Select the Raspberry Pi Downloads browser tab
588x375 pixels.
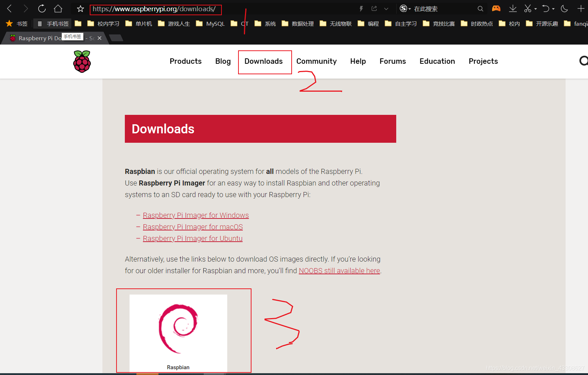pos(54,38)
